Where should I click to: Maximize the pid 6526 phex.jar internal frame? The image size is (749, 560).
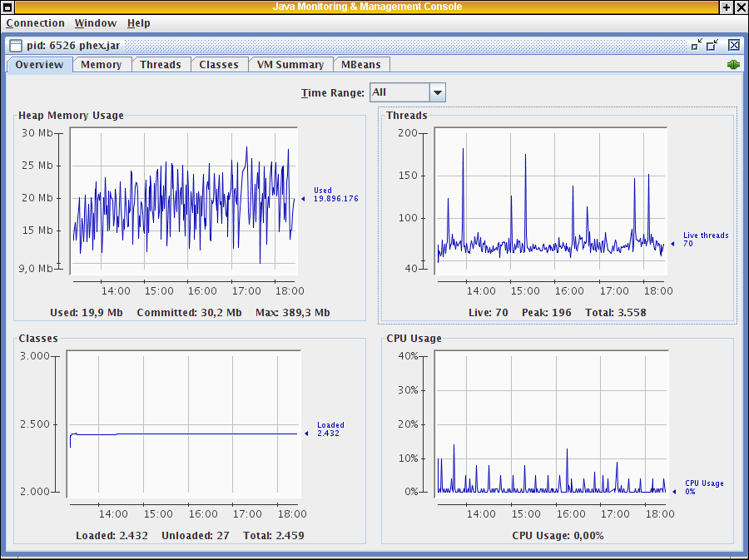coord(712,45)
